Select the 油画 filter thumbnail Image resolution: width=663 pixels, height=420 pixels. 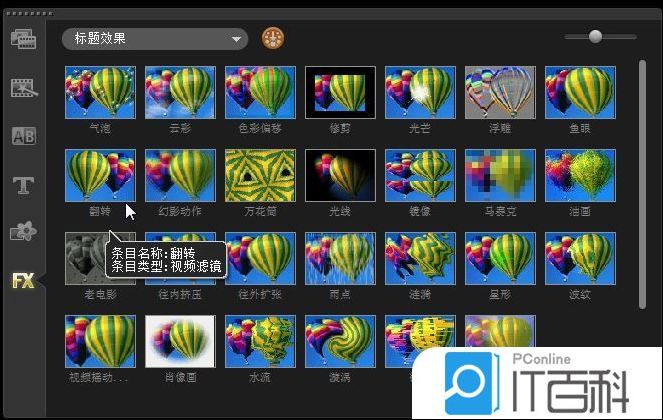tap(580, 175)
